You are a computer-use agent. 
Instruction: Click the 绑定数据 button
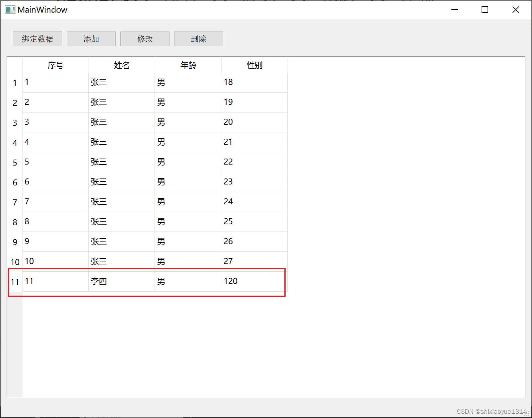tap(37, 39)
